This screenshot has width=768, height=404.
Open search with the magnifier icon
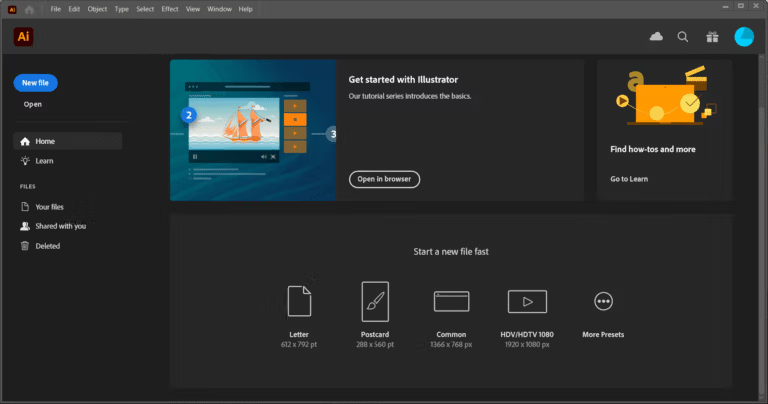683,37
